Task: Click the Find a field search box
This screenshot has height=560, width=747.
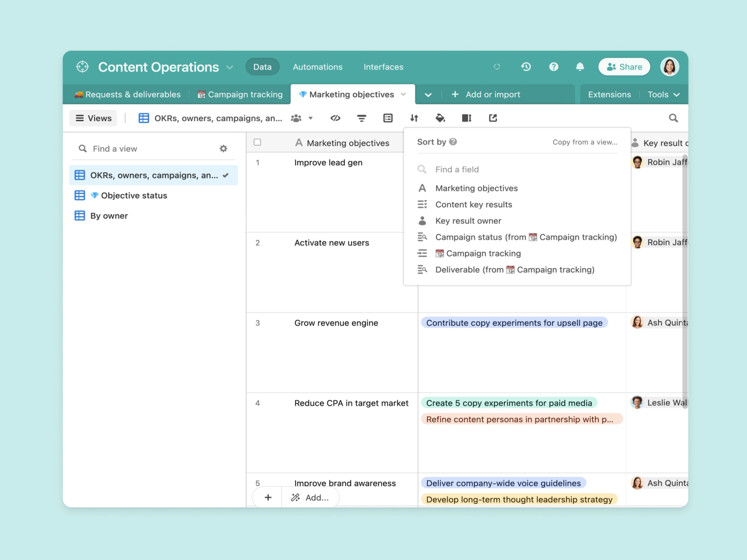Action: (x=517, y=169)
